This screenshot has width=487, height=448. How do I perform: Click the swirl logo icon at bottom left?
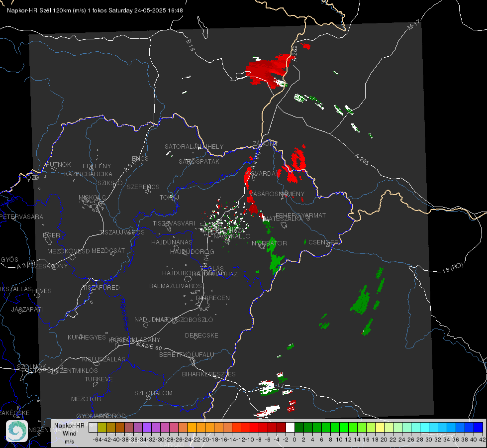tap(17, 431)
